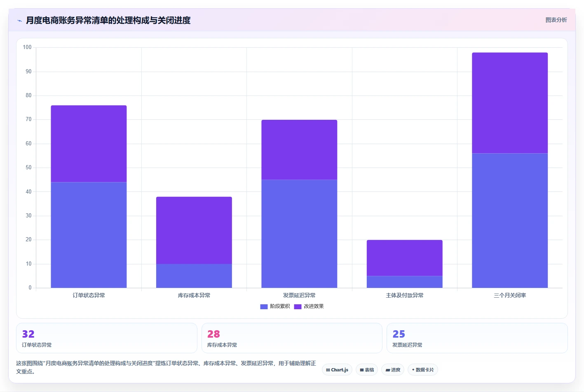Select the purple 改进效果 bar segment for 三个月关闭率

pos(510,103)
